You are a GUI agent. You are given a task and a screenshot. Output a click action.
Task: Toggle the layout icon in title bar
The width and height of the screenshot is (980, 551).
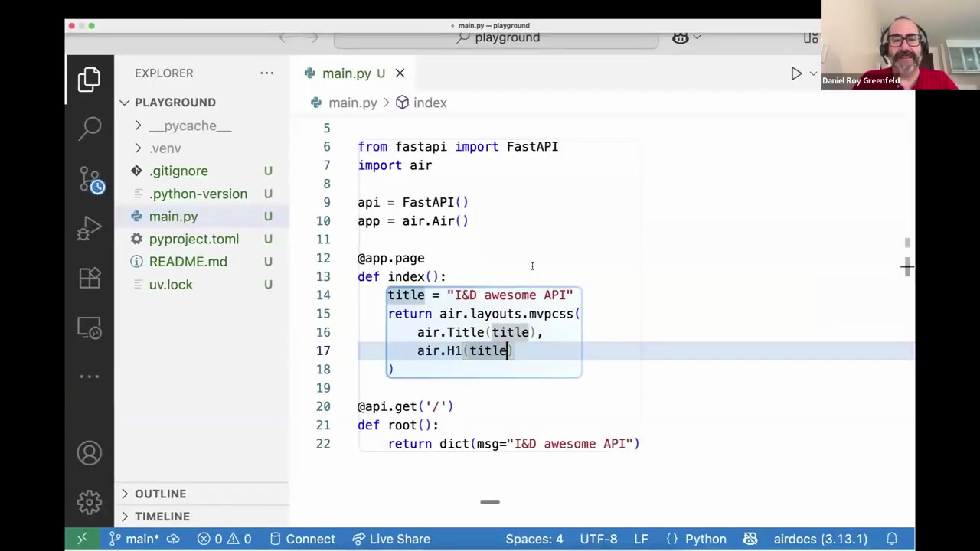point(810,37)
